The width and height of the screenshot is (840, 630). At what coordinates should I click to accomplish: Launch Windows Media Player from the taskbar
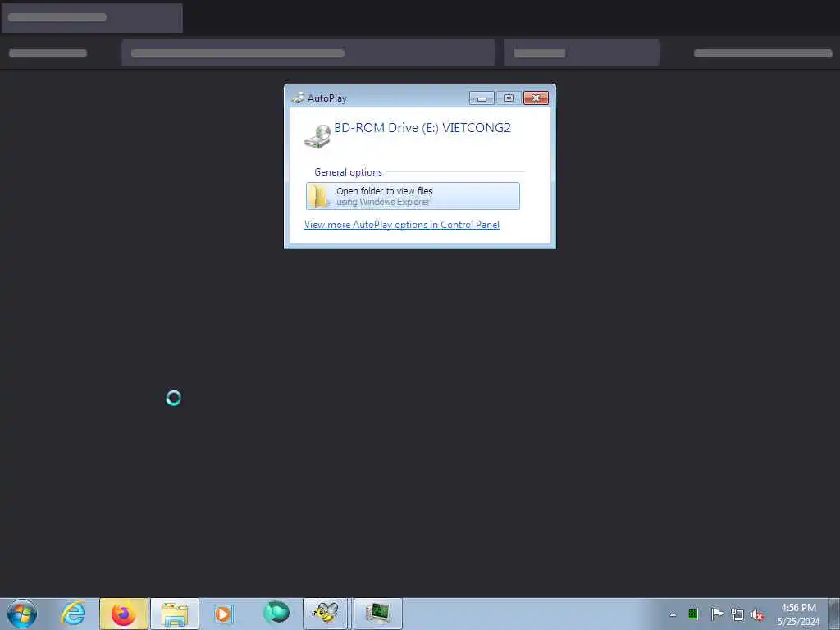[x=224, y=614]
